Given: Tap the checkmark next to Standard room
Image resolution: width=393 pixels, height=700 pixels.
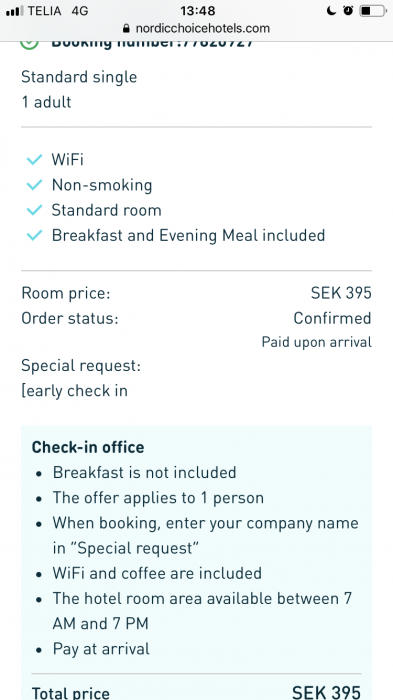Looking at the screenshot, I should 34,210.
